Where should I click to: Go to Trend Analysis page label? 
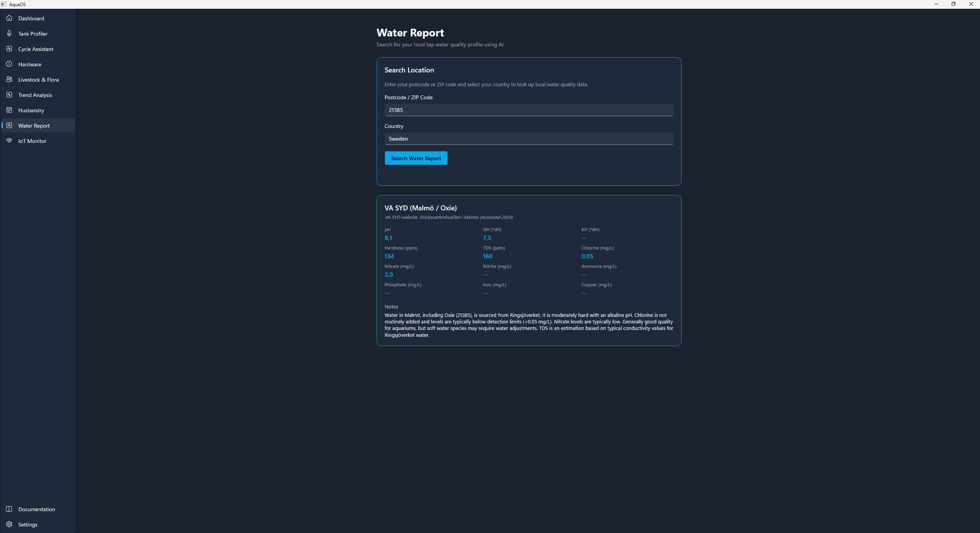(x=35, y=95)
